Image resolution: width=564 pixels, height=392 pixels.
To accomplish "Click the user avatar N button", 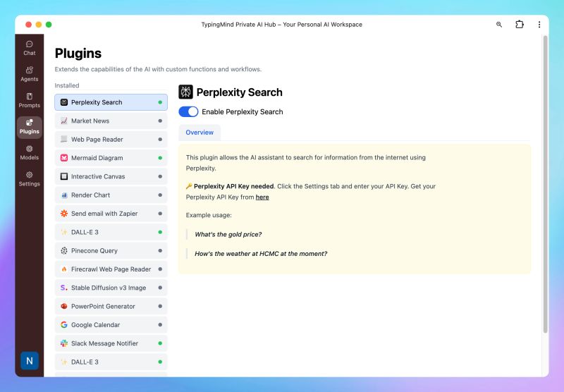I will click(30, 361).
